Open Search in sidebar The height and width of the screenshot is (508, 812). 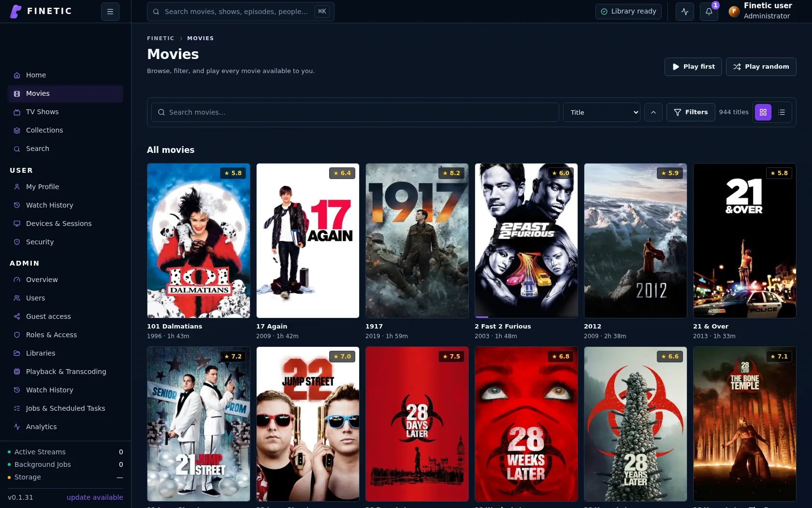tap(65, 149)
